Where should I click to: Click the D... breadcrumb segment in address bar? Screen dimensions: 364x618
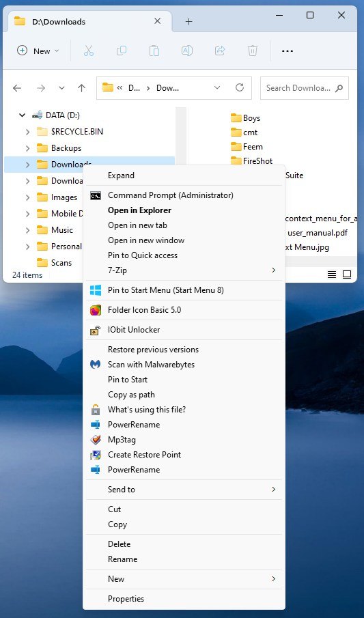point(134,88)
